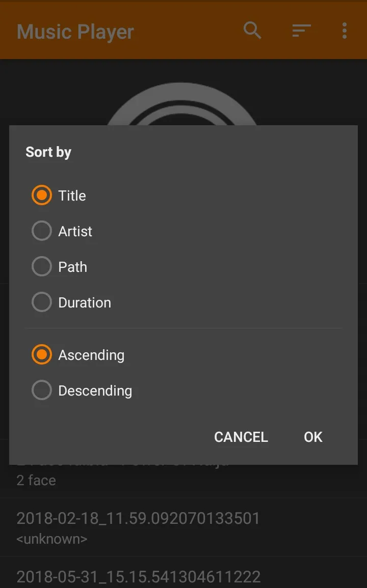Tap the sort icon in toolbar
367x588 pixels.
301,31
